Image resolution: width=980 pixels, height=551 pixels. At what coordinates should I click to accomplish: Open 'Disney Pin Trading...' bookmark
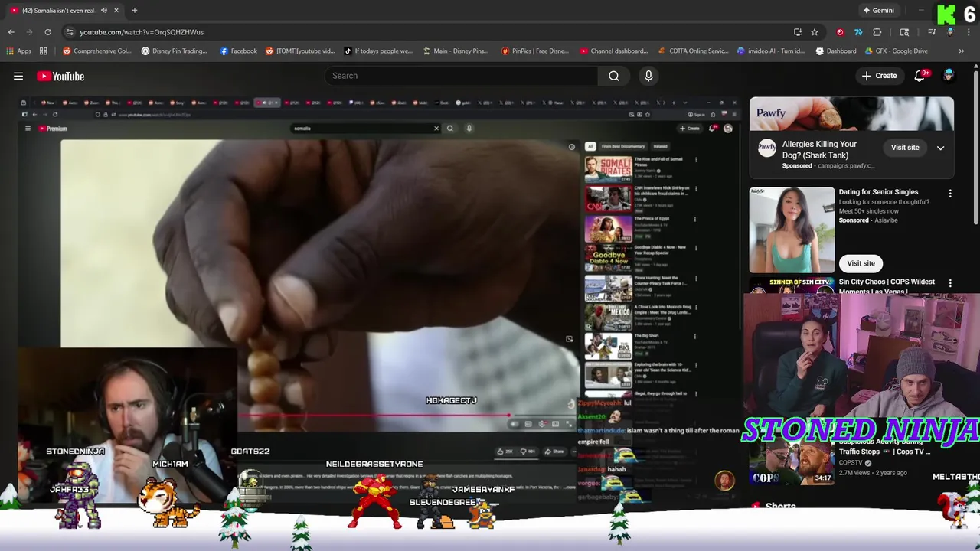pos(174,51)
